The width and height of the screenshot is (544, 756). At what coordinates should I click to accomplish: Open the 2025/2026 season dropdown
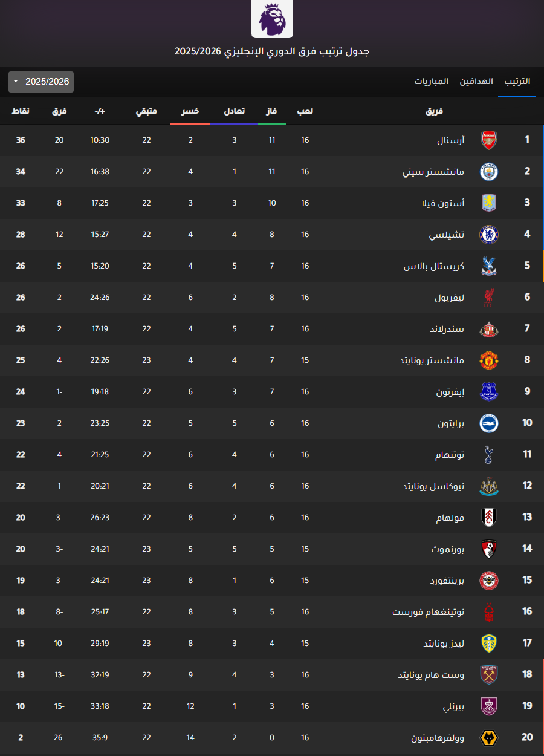click(41, 82)
